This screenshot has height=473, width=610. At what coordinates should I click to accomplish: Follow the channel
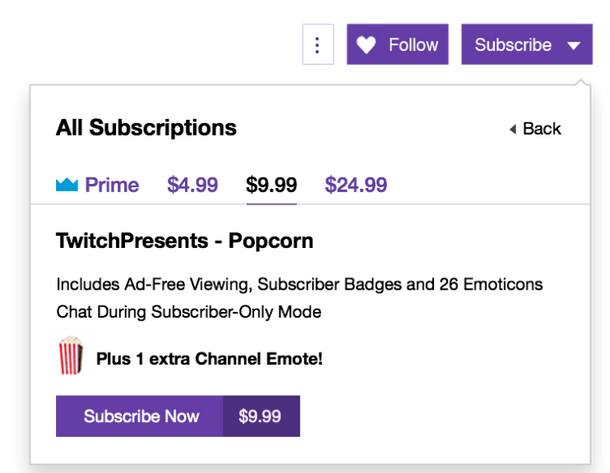pos(397,44)
